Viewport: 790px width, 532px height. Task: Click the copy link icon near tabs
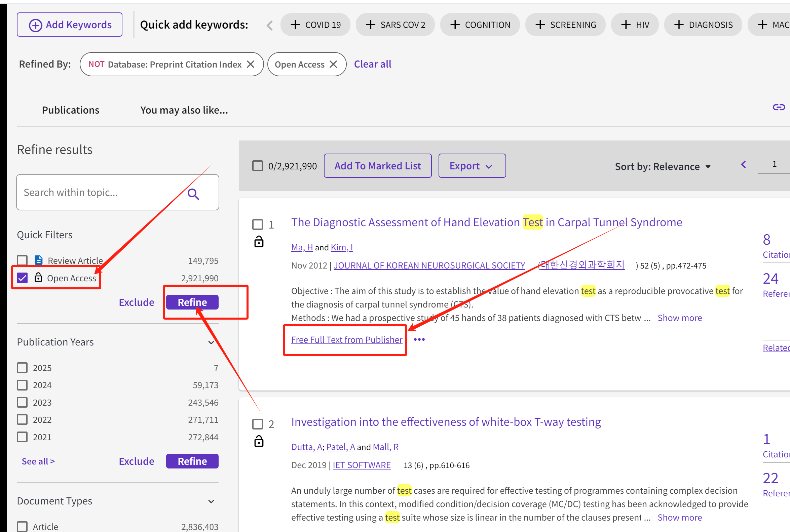779,107
